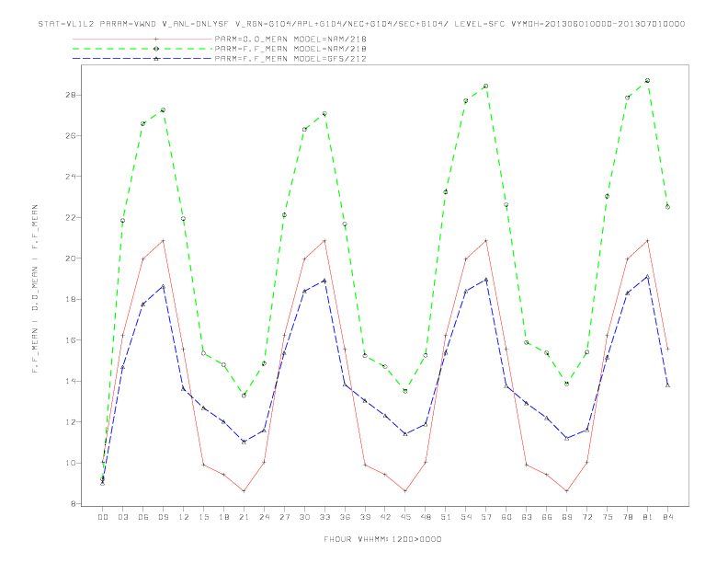728x563 pixels.
Task: Click green NAM circle marker at forecast hour 09
Action: point(163,110)
